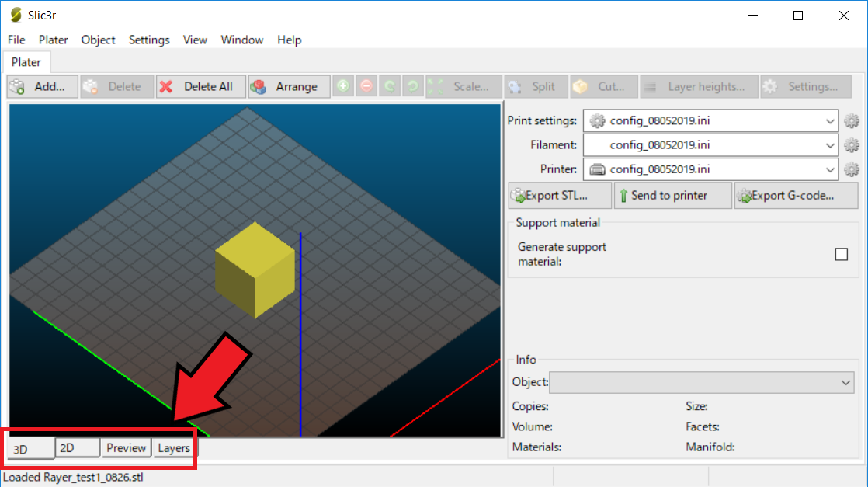Image resolution: width=868 pixels, height=487 pixels.
Task: Open the Object menu
Action: 98,40
